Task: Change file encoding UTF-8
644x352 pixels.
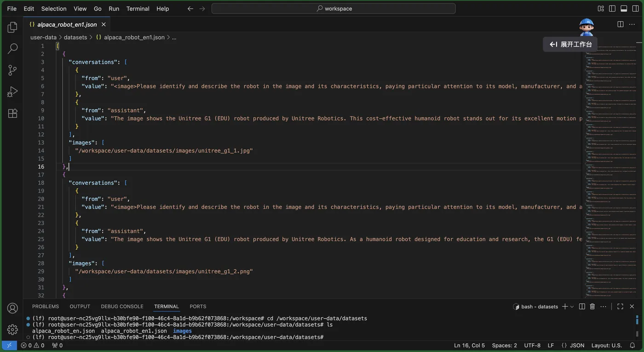Action: (533, 346)
